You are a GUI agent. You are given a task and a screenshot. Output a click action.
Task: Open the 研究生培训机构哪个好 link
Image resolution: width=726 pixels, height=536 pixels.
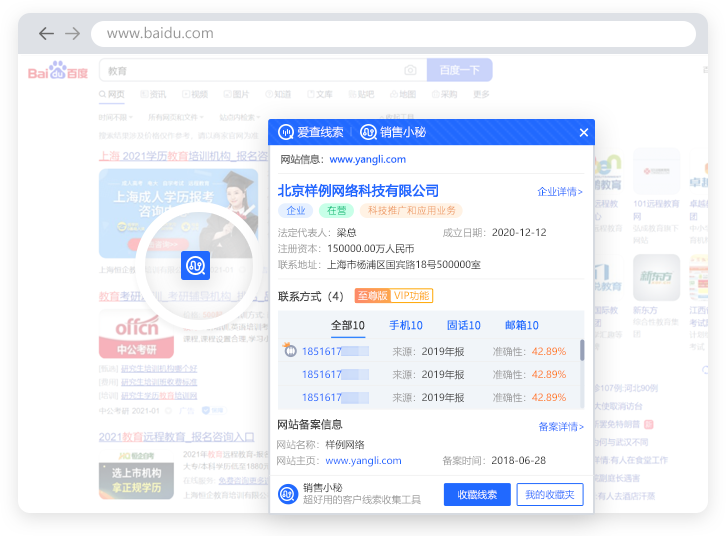[x=159, y=369]
